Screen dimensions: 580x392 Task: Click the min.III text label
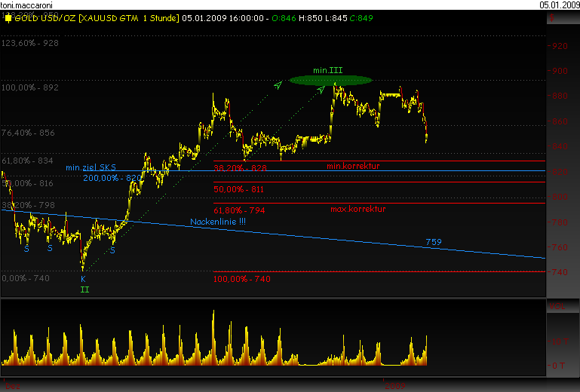click(x=329, y=70)
